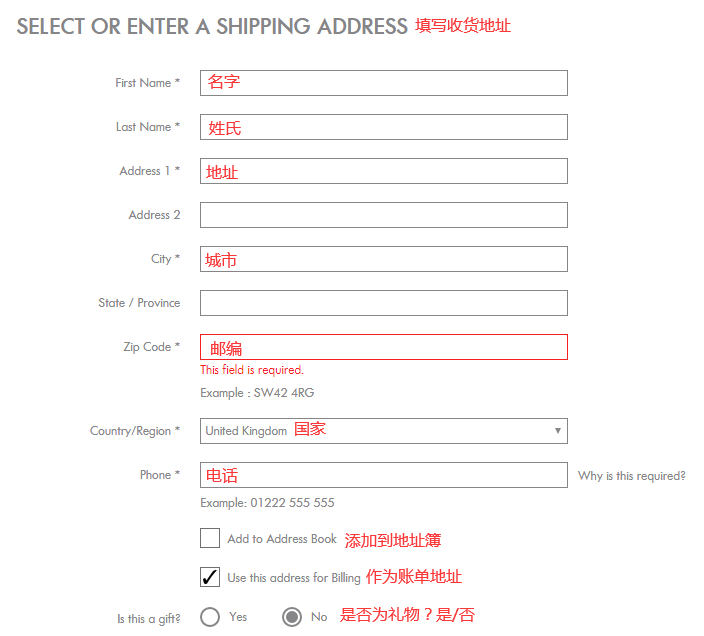The height and width of the screenshot is (636, 704).
Task: Focus the Zip Code field
Action: pos(383,347)
